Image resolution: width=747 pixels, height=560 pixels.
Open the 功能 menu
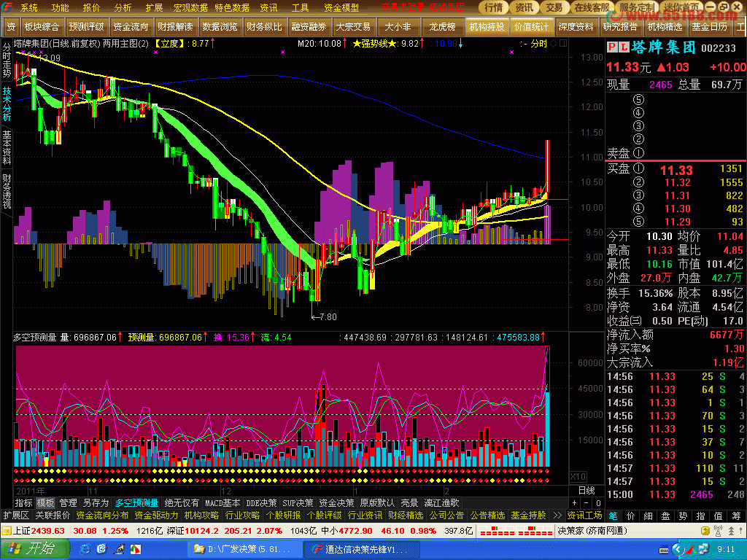(x=60, y=7)
